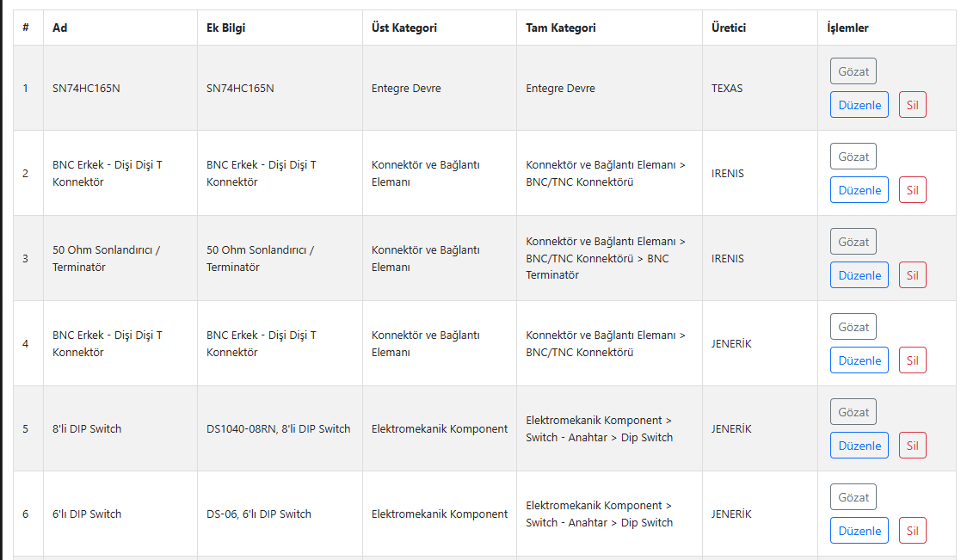Open Düzenle for the 6'lı DIP Switch
Viewport: 961px width, 560px height.
(859, 531)
